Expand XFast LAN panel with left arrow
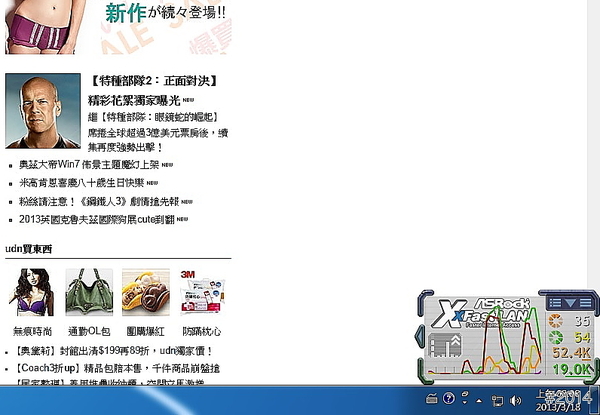Screen dimensions: 600x415 (420, 336)
